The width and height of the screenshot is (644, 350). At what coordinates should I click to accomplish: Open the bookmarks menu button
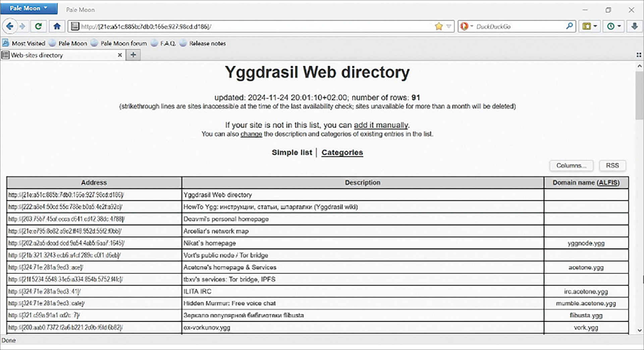pos(586,26)
